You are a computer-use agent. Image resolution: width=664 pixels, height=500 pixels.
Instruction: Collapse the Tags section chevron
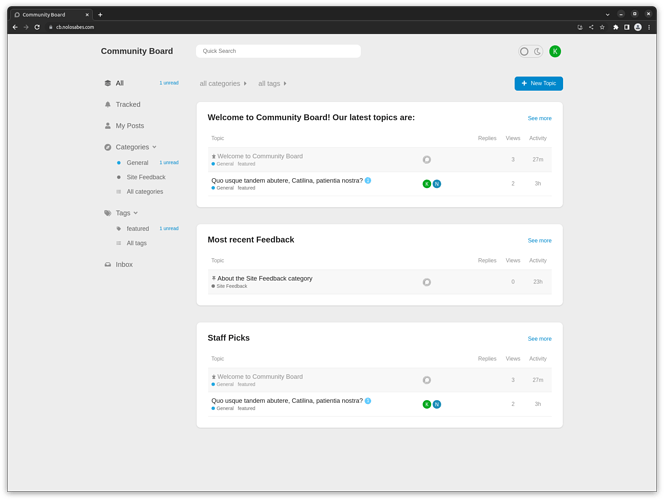(x=136, y=213)
